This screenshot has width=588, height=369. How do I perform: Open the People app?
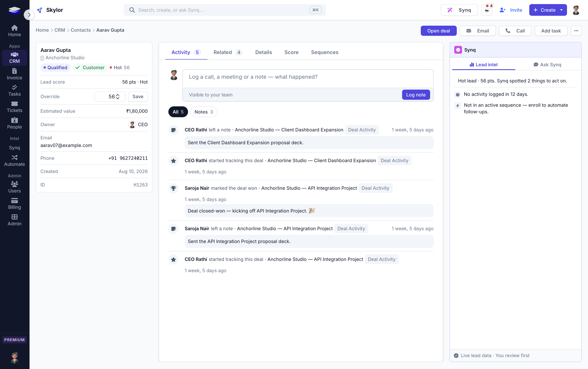coord(14,123)
